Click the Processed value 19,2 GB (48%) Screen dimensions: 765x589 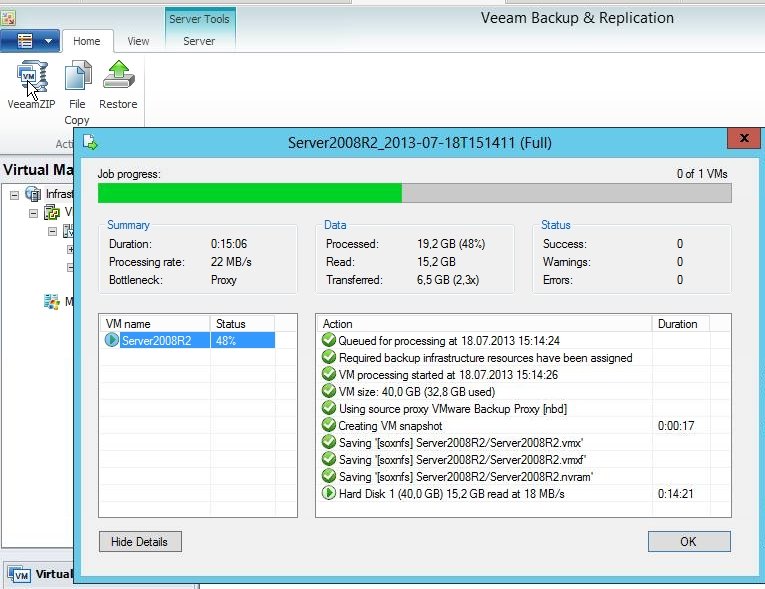tap(451, 244)
